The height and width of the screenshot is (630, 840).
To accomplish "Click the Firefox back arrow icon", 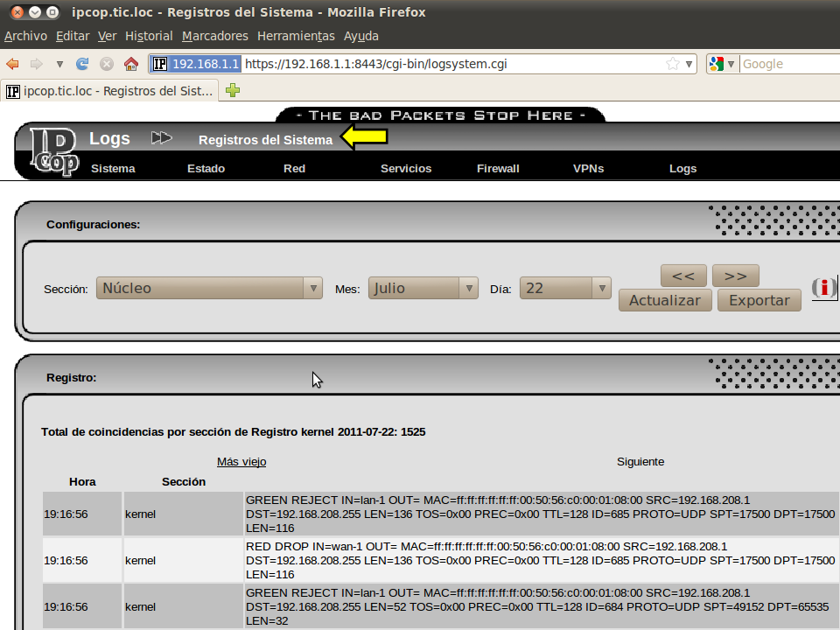I will 13,64.
